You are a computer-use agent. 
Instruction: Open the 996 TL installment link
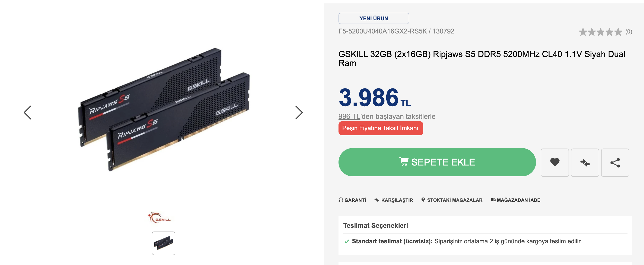pyautogui.click(x=349, y=116)
